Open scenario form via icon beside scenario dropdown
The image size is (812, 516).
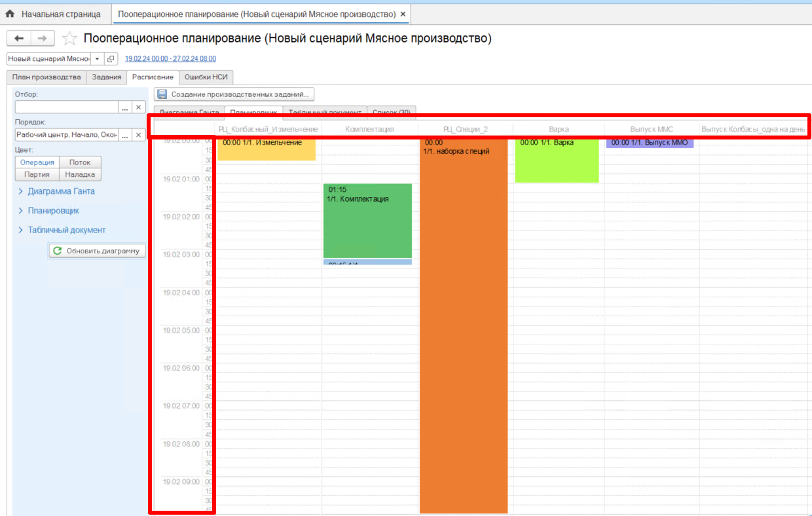click(110, 59)
